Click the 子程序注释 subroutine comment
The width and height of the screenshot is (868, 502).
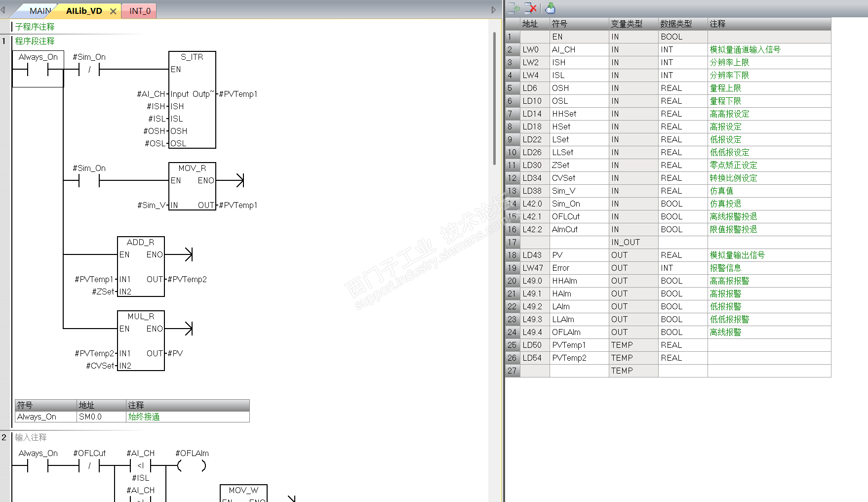[x=35, y=27]
